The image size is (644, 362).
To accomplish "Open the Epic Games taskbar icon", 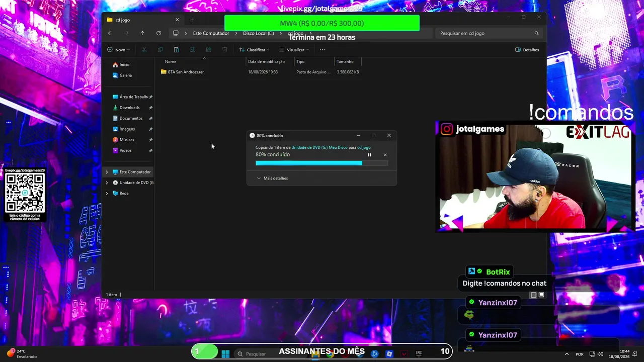I will (x=419, y=354).
